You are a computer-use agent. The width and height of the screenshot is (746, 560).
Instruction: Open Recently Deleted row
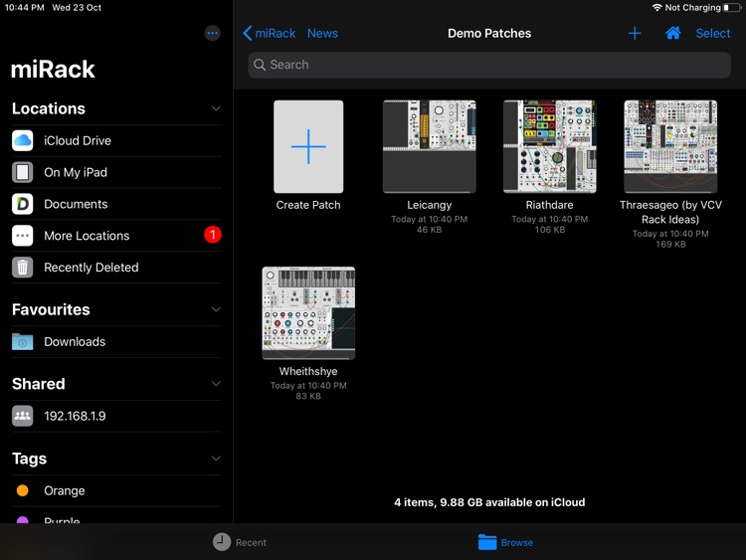point(116,268)
